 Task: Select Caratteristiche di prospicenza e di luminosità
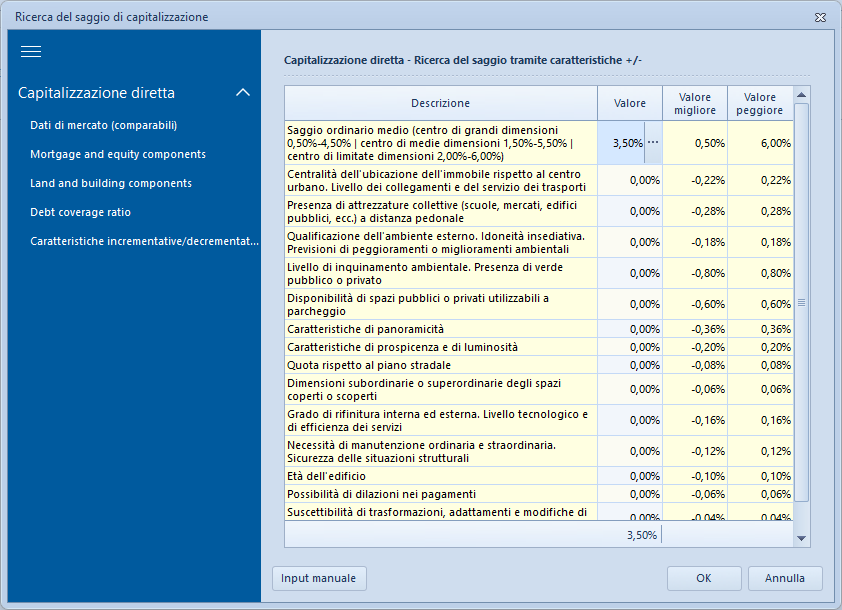[441, 347]
